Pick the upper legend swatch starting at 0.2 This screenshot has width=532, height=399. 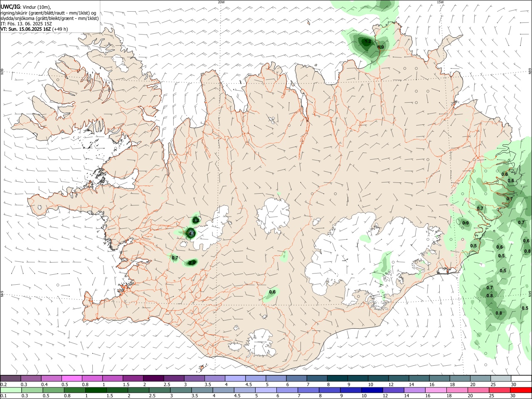[x=10, y=378]
